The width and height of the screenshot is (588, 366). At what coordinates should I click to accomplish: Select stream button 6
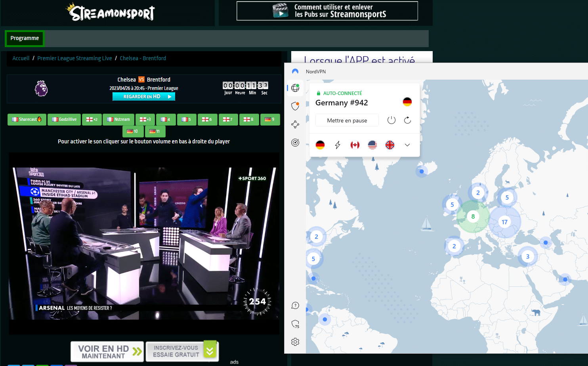(x=208, y=119)
